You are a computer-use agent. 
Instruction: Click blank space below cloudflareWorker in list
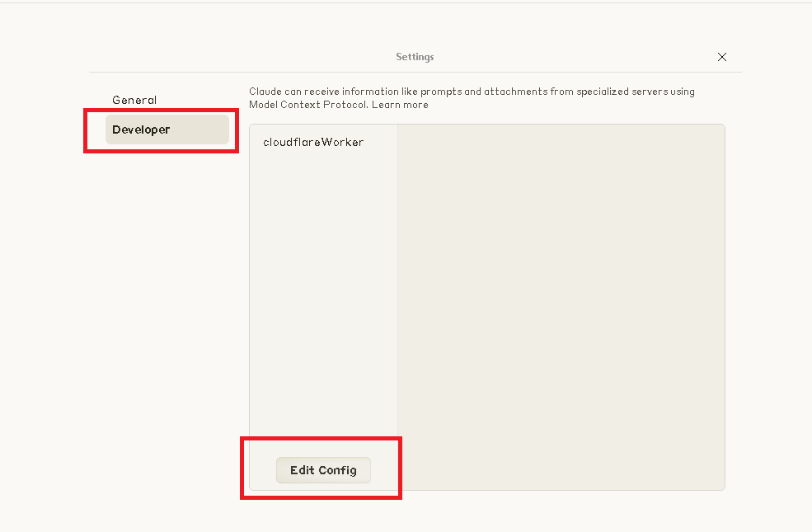tap(323, 289)
